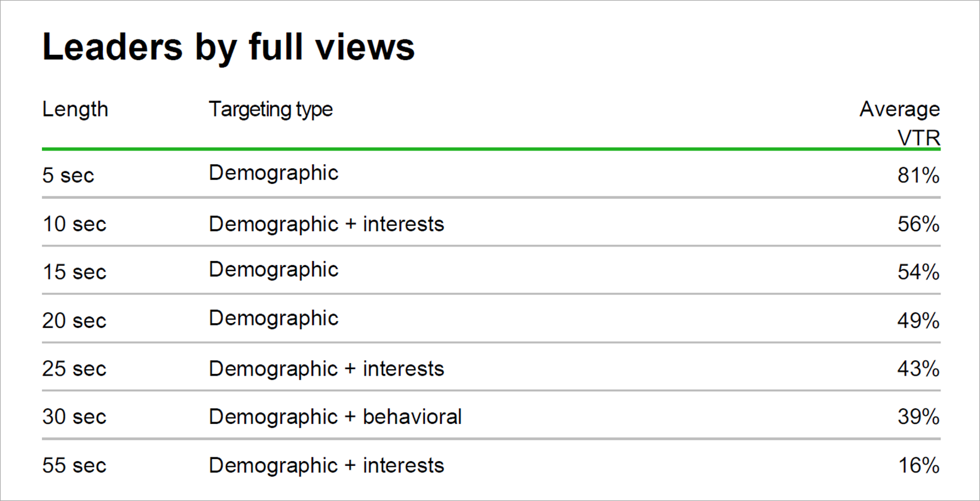
Task: Click the "Leaders by full views" title
Action: point(228,47)
